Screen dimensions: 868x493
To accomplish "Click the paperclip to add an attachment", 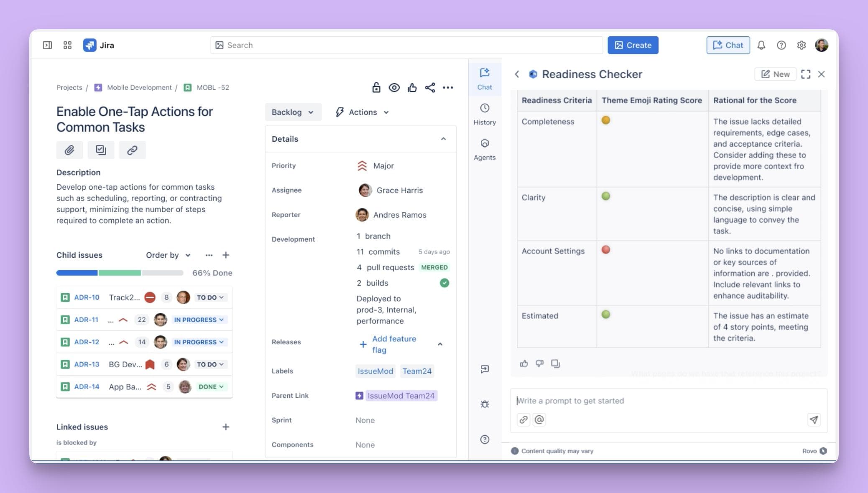I will click(x=69, y=150).
